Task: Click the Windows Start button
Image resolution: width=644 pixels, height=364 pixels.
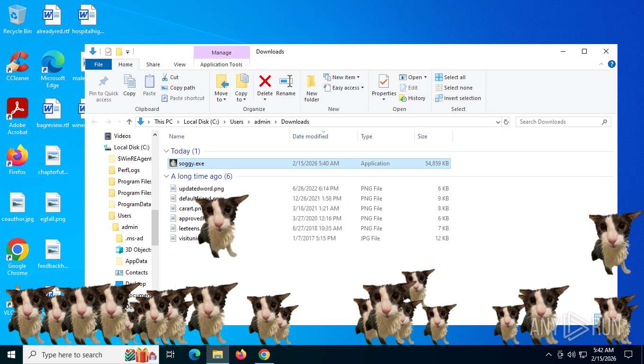Action: (11, 355)
